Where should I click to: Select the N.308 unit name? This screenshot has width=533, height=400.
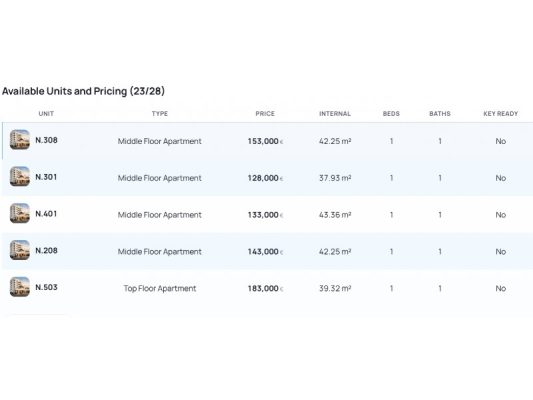click(47, 140)
